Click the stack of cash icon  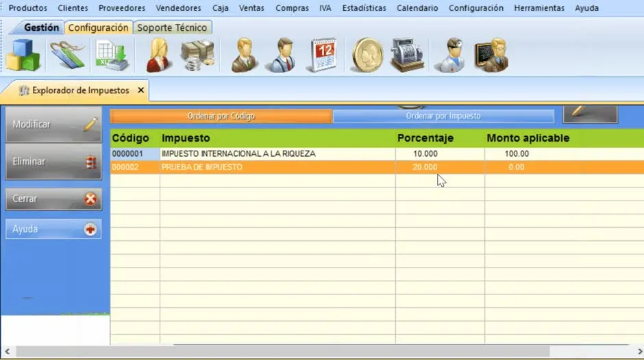pos(198,55)
